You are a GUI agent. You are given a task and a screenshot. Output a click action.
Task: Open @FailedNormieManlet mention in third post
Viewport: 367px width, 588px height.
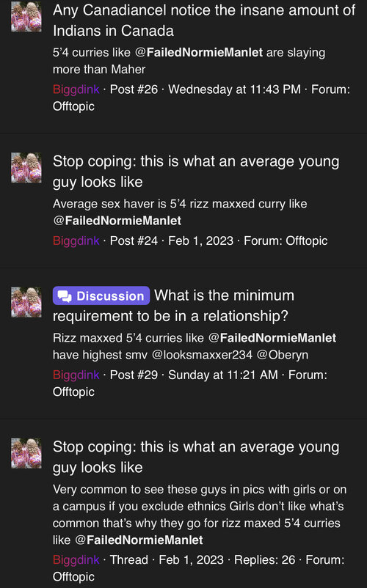click(x=272, y=337)
